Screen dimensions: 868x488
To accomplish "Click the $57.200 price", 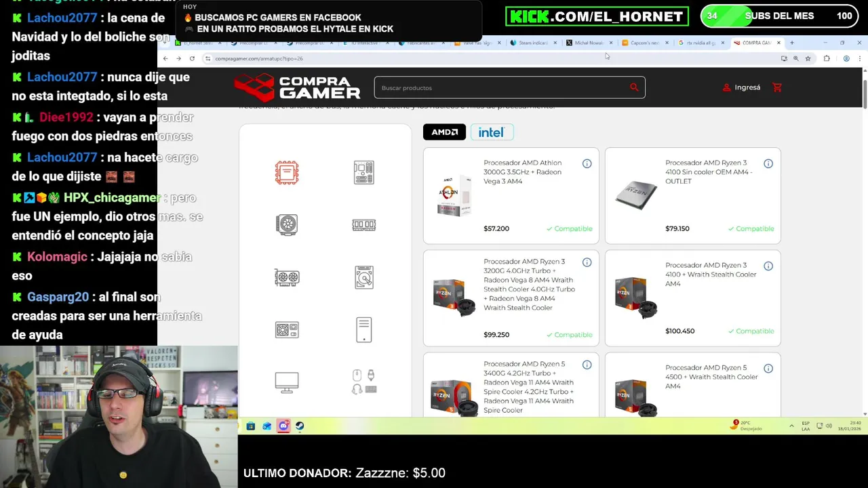I will point(496,228).
